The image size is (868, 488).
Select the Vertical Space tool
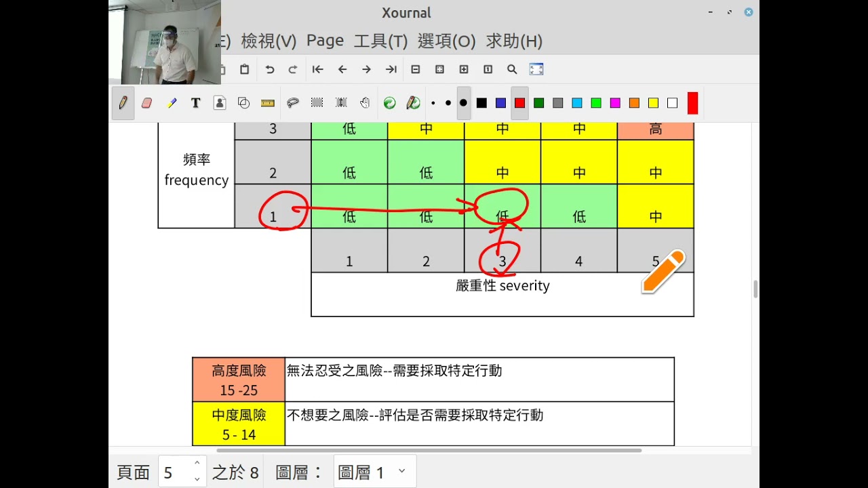pos(341,103)
